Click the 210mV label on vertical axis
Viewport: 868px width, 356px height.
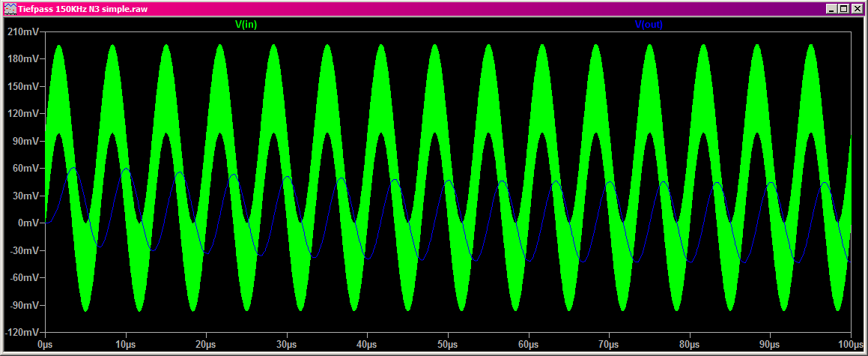point(22,32)
